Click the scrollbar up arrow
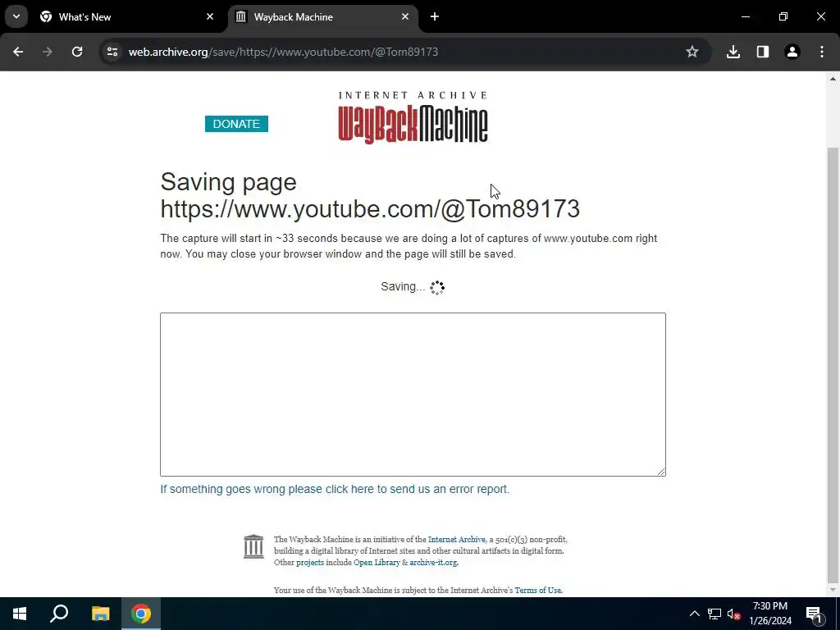 (x=833, y=79)
